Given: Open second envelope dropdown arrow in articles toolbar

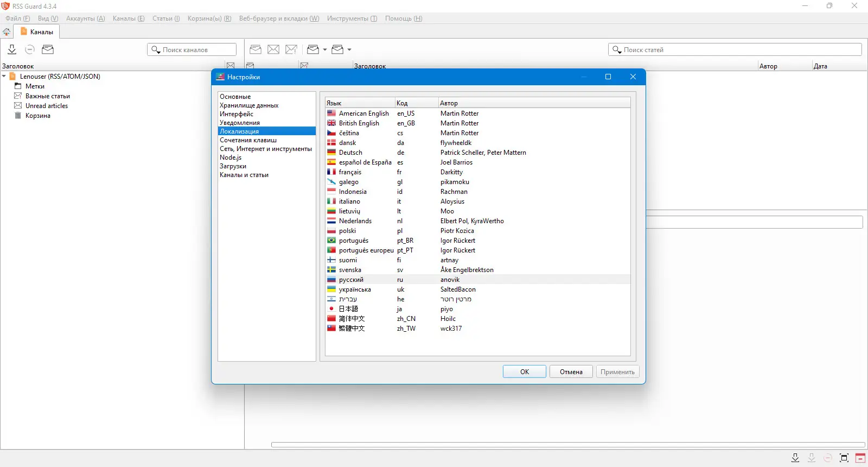Looking at the screenshot, I should [x=349, y=49].
